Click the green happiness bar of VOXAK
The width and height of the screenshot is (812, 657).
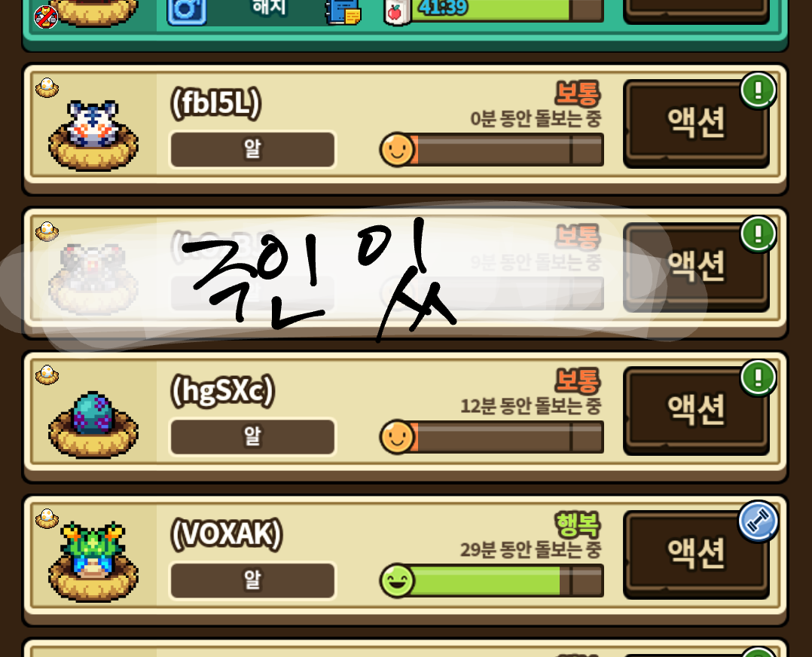(x=491, y=580)
